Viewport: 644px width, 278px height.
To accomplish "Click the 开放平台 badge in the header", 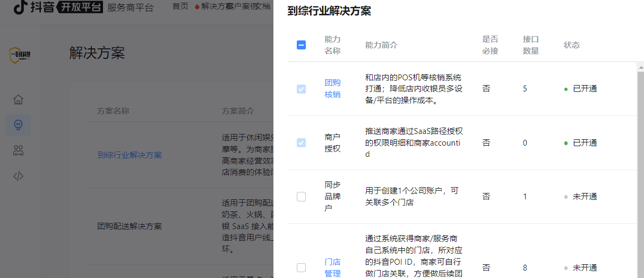I will tap(79, 7).
